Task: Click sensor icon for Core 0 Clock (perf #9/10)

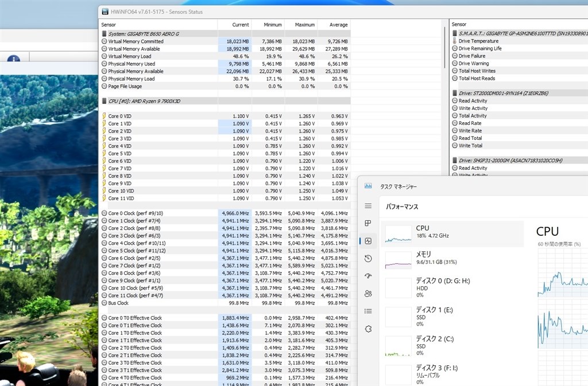Action: coord(105,213)
